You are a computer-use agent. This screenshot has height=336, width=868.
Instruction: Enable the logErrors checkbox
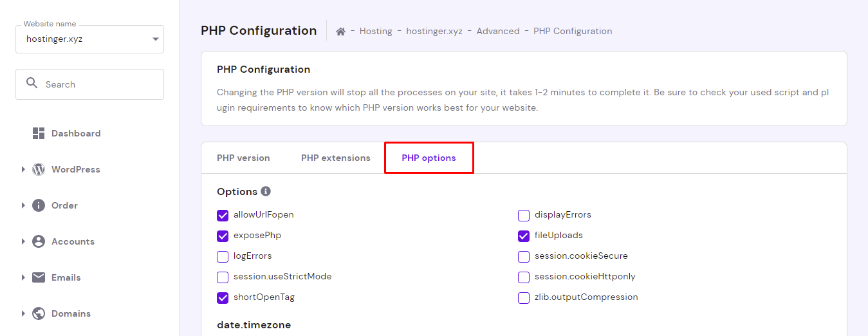(223, 256)
